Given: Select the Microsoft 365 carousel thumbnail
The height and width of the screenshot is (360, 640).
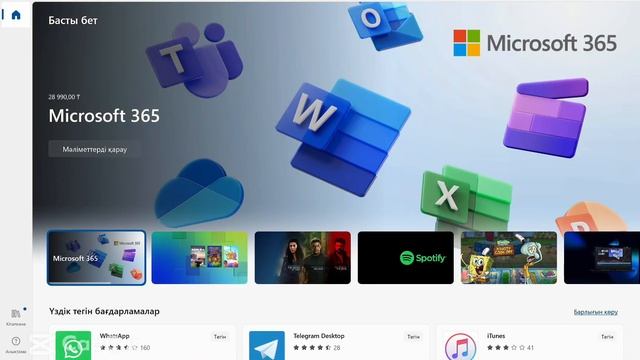Looking at the screenshot, I should [96, 258].
